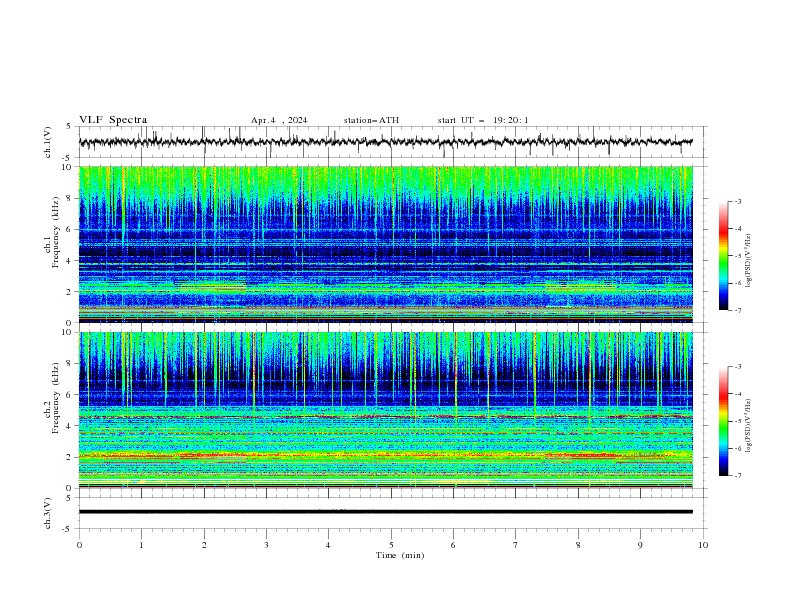Click the 'VLF Spectra' title text
This screenshot has width=792, height=612.
(113, 120)
